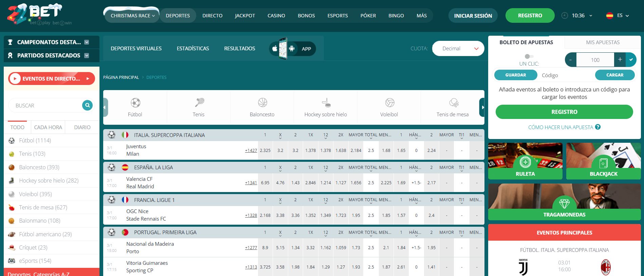
Task: Slide the sports carousel to the left
Action: (x=105, y=107)
